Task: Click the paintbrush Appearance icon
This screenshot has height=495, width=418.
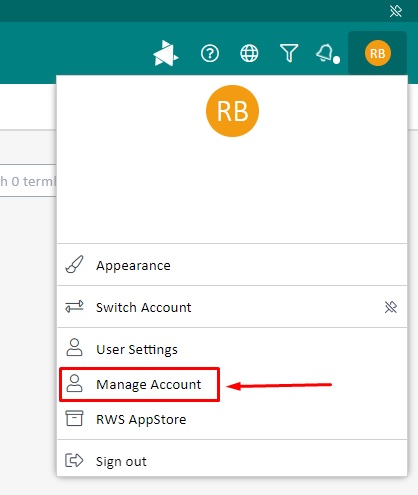Action: tap(74, 265)
